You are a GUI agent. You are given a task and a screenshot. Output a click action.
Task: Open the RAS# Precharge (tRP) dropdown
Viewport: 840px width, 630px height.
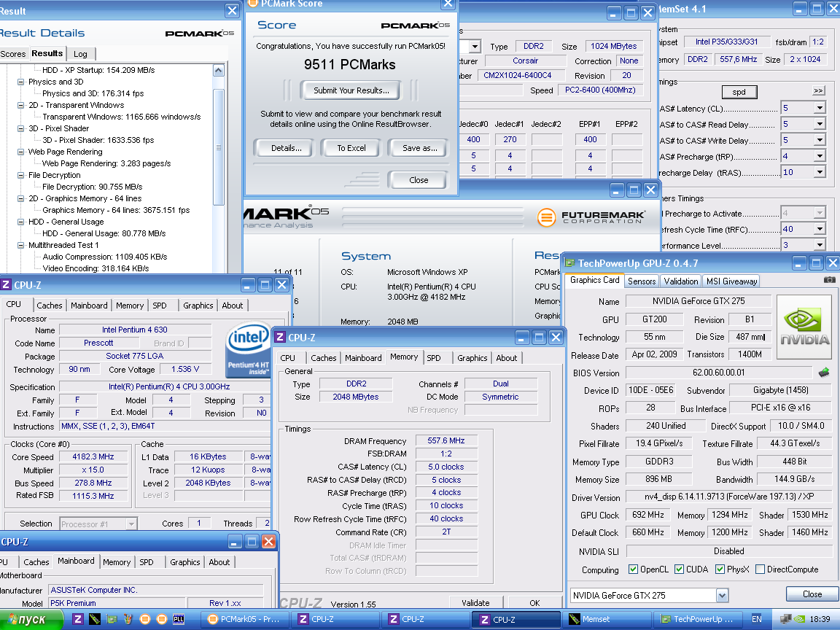[820, 157]
